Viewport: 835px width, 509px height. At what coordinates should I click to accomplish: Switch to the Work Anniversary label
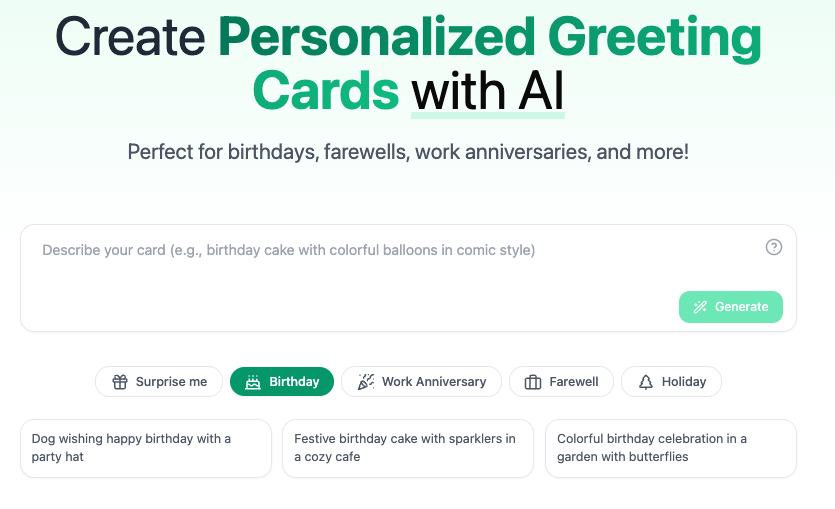click(x=434, y=381)
